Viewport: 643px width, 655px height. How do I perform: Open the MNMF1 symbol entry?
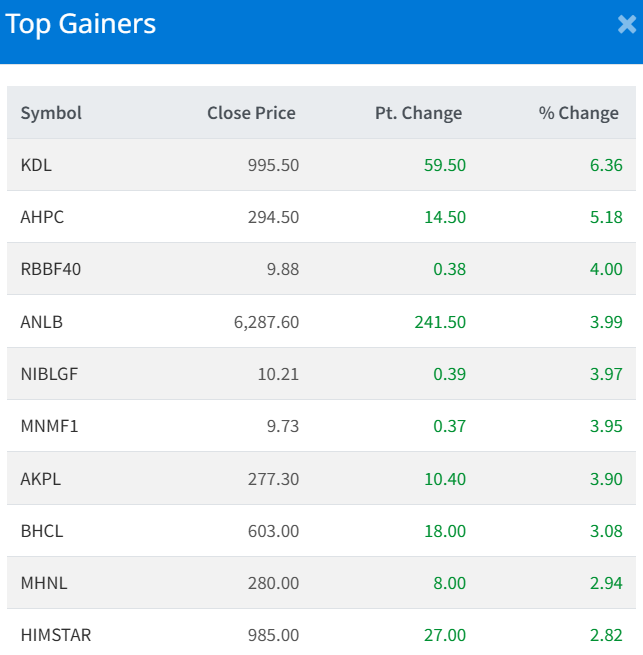coord(49,426)
